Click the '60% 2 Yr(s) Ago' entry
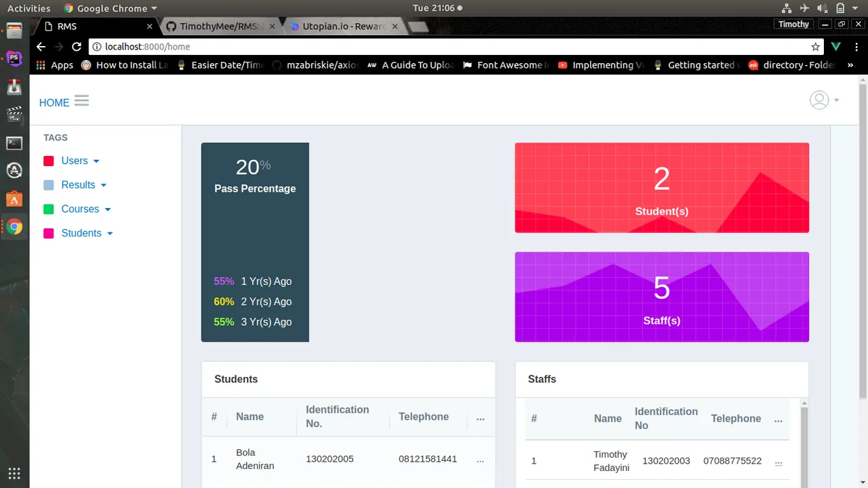868x488 pixels. tap(253, 302)
